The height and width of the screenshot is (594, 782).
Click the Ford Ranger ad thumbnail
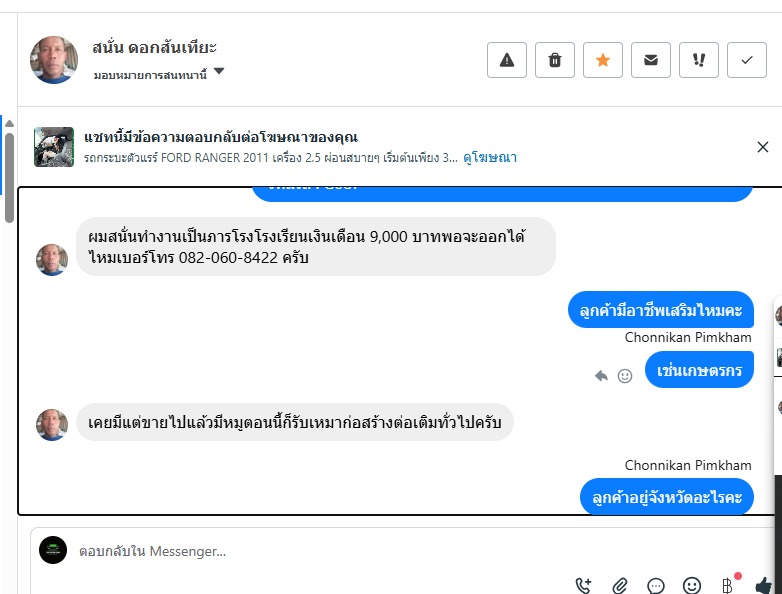[x=54, y=147]
